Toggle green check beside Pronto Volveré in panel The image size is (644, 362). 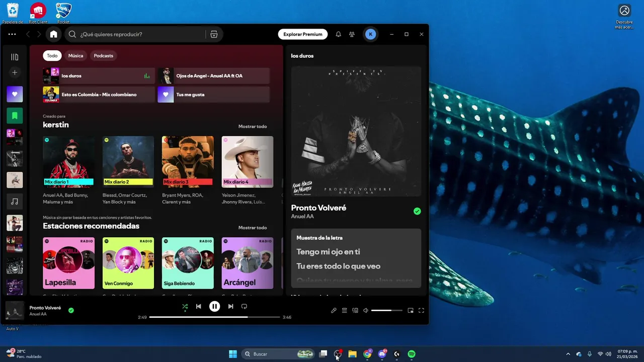point(417,211)
